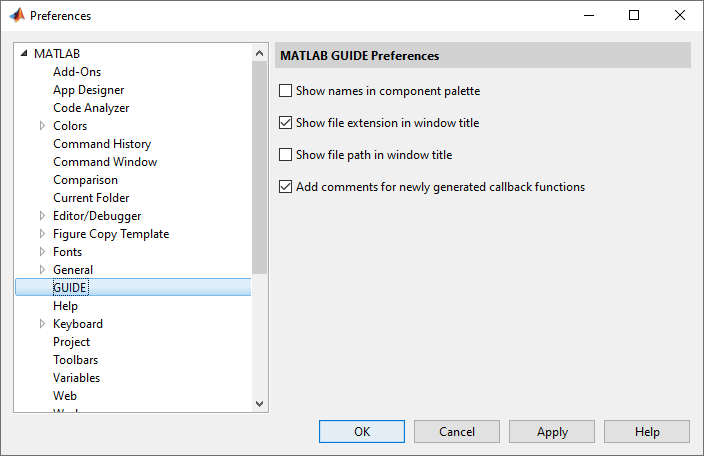Expand the Keyboard preferences node
This screenshot has height=456, width=704.
pyautogui.click(x=42, y=324)
